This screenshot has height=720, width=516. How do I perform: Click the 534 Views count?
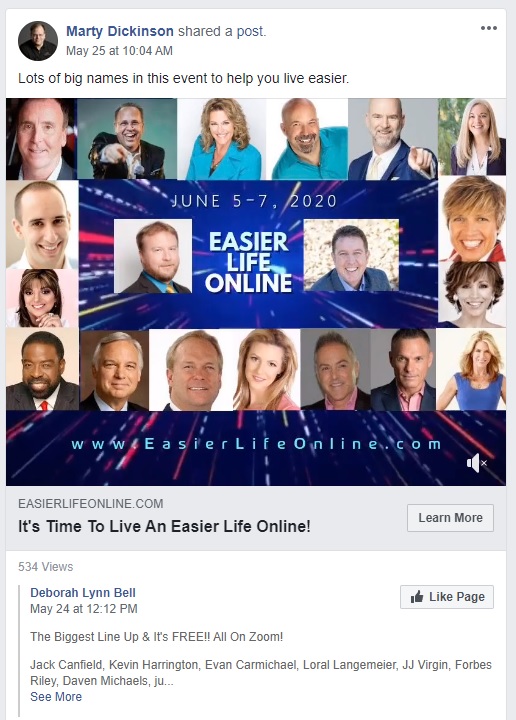click(x=45, y=567)
